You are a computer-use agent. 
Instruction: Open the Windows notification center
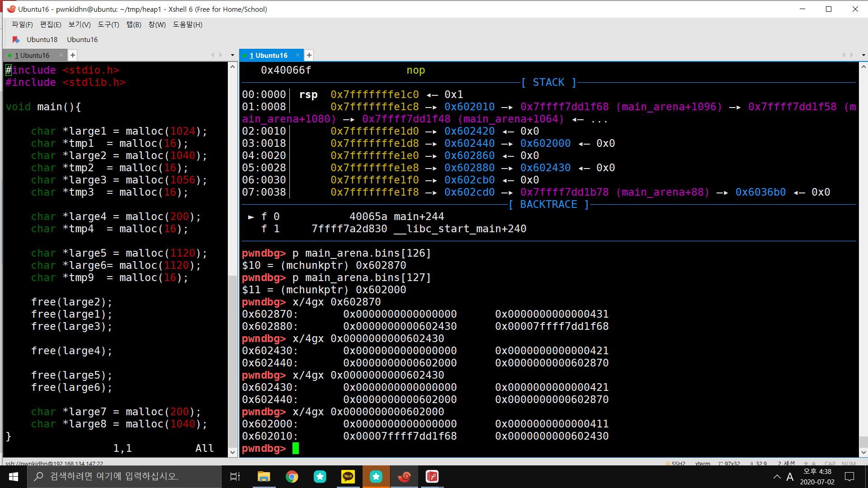849,477
